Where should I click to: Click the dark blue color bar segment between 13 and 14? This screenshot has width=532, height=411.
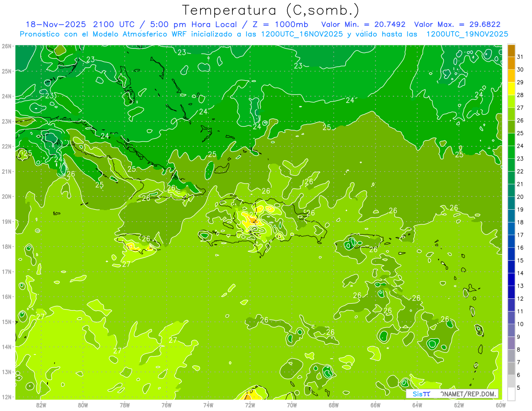coord(511,279)
